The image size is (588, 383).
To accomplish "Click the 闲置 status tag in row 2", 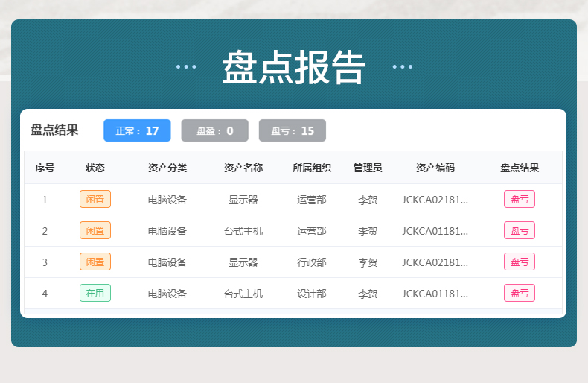I will (x=95, y=230).
